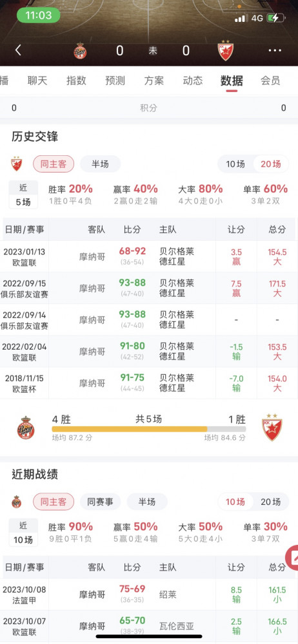Switch to the 指数 tab
The height and width of the screenshot is (644, 298).
[x=76, y=80]
